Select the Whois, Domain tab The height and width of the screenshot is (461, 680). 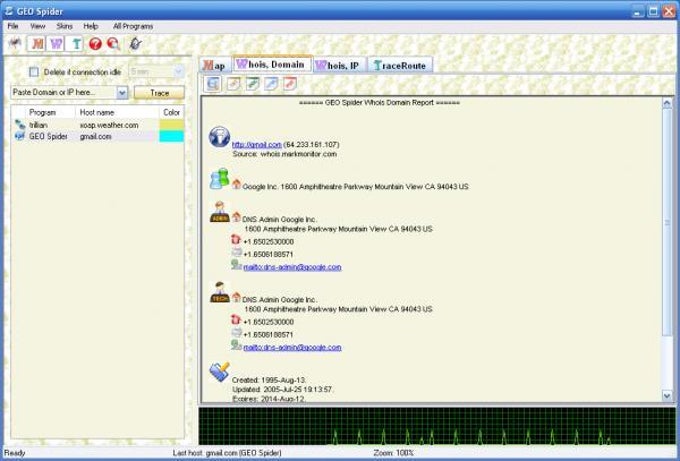pyautogui.click(x=272, y=64)
